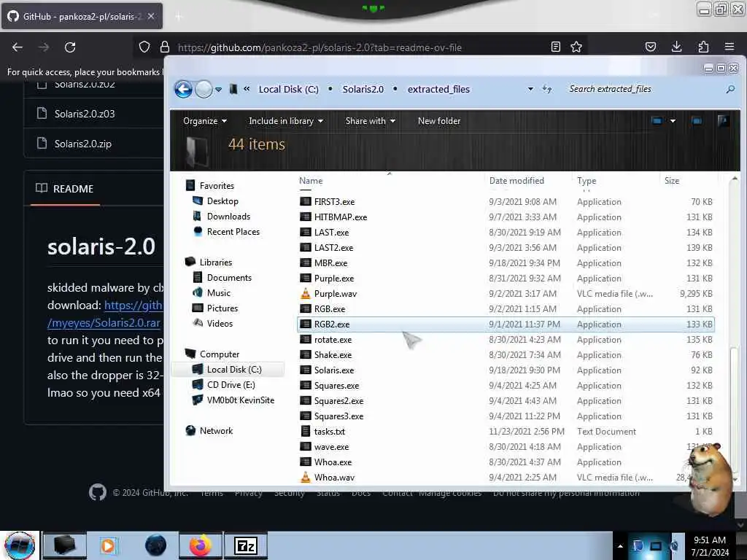Select VM0b0t KevinSite drive
747x560 pixels.
(240, 400)
